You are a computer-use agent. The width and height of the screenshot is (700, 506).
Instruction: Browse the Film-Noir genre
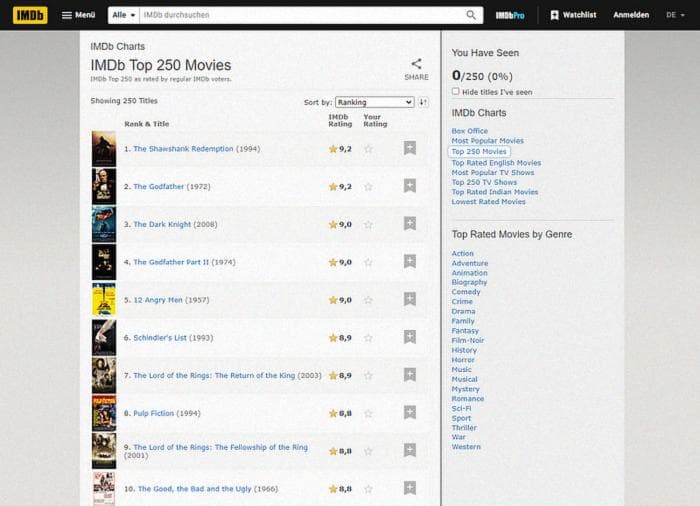click(x=467, y=340)
